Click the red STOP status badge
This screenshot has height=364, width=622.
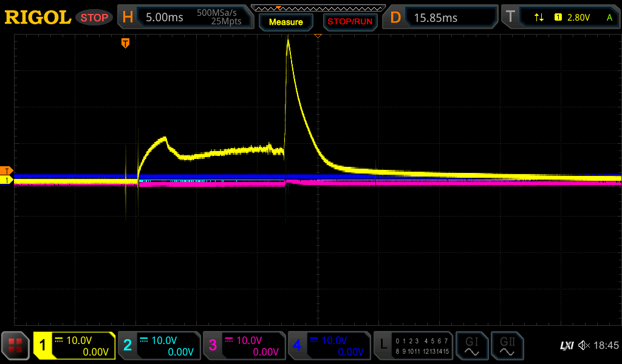[x=94, y=18]
